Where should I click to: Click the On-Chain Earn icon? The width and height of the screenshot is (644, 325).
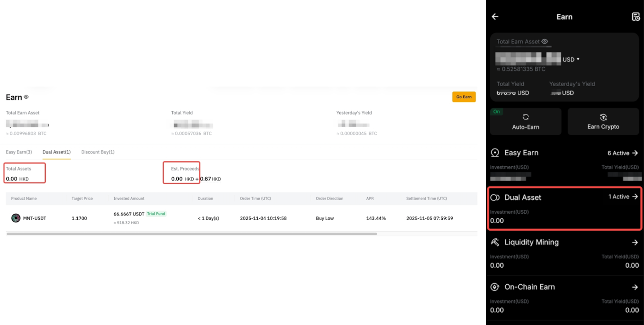495,287
